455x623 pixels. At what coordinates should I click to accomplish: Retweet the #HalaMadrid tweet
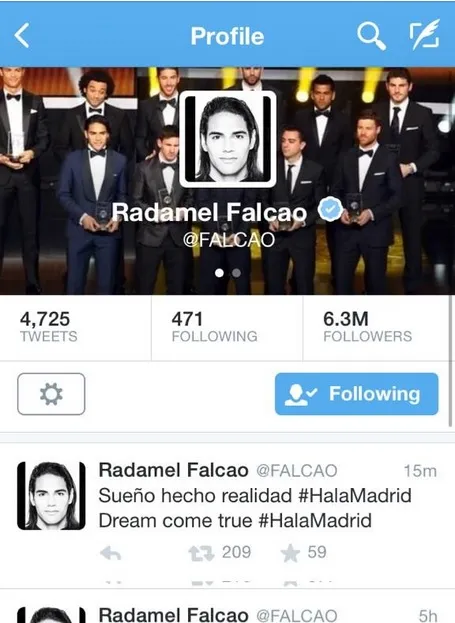(x=201, y=553)
